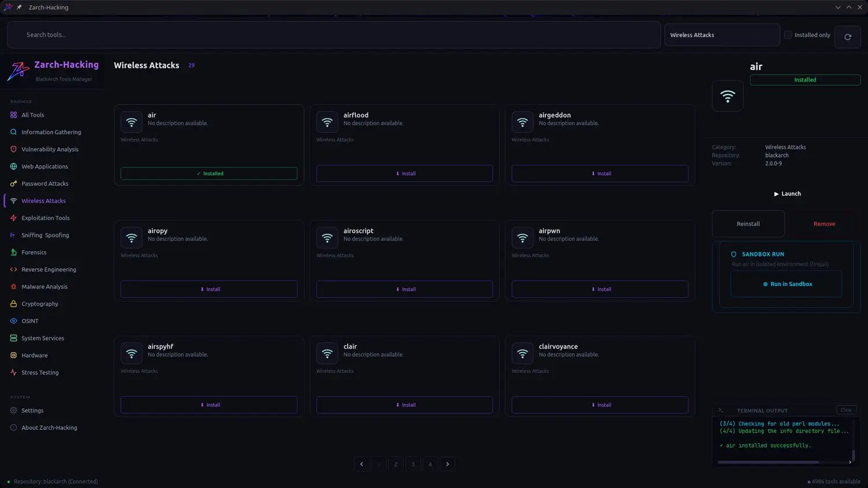This screenshot has height=488, width=868.
Task: Click the refresh icon button
Action: click(x=848, y=37)
